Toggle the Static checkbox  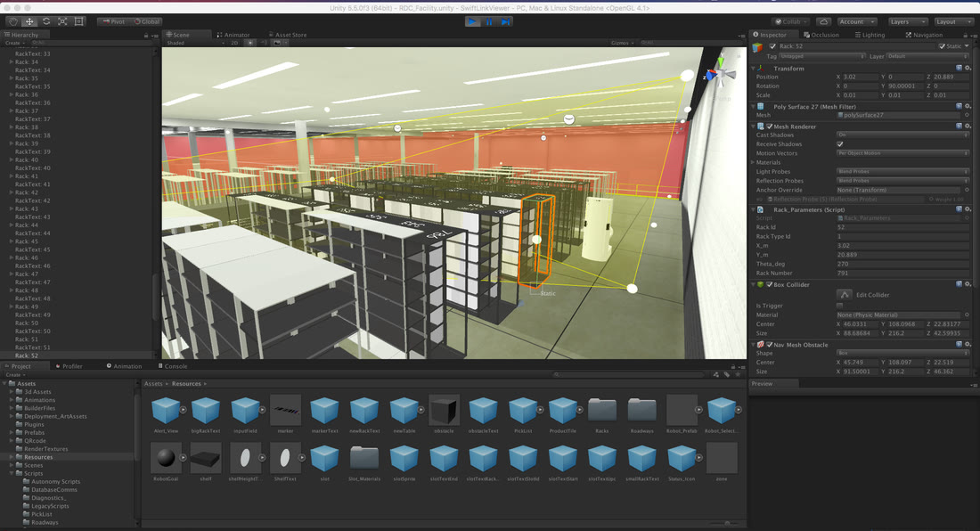[942, 46]
